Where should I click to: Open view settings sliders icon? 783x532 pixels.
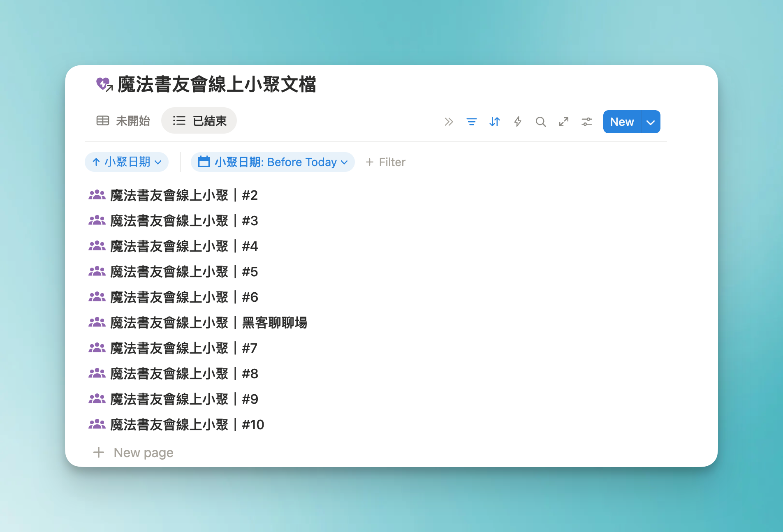[586, 122]
